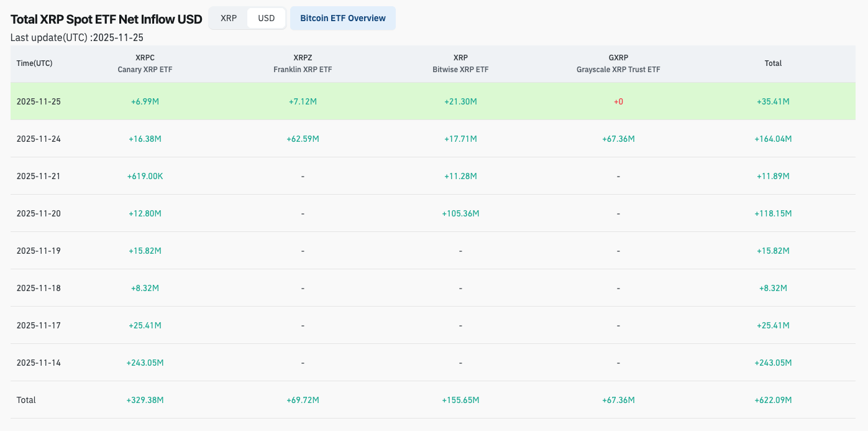
Task: Click the +105.36M Bitwise value on 2025-11-20
Action: 460,213
